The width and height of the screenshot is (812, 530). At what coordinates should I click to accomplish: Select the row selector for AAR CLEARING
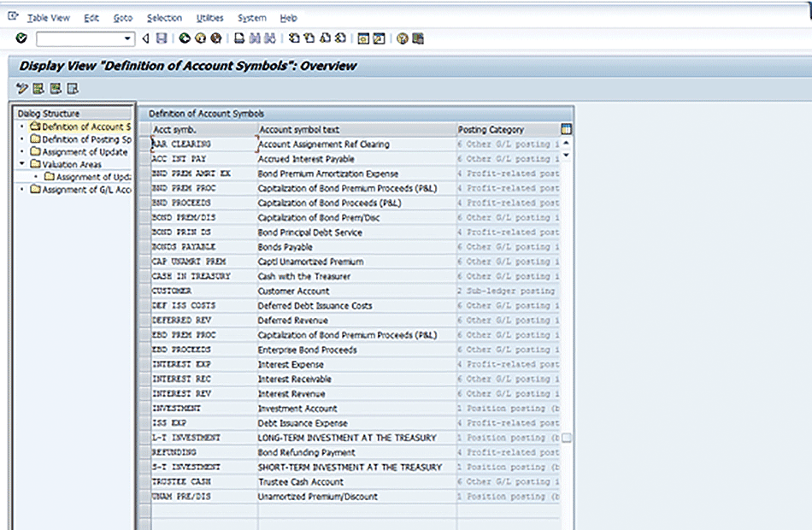(144, 144)
